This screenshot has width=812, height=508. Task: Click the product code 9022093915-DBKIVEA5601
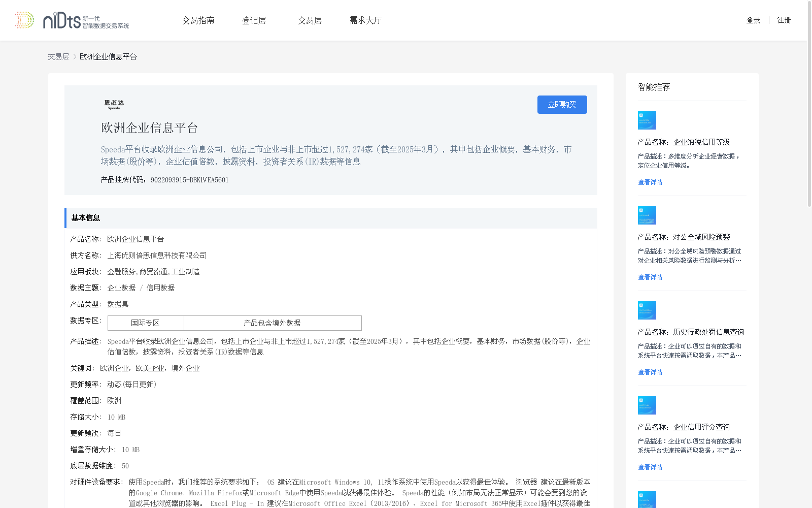tap(189, 180)
